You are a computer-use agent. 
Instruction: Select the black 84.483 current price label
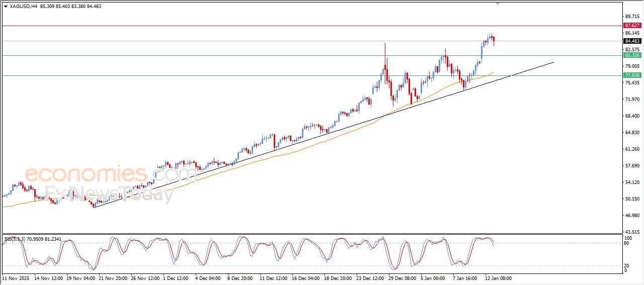pos(631,41)
